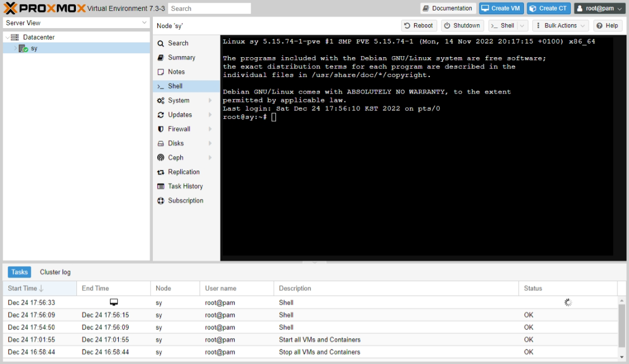Click the Ceph icon

161,158
